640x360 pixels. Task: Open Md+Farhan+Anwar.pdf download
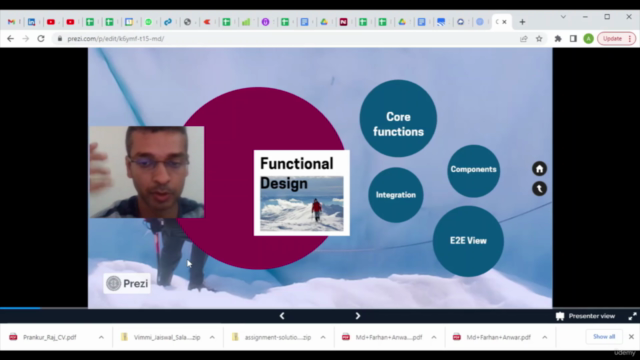click(498, 337)
